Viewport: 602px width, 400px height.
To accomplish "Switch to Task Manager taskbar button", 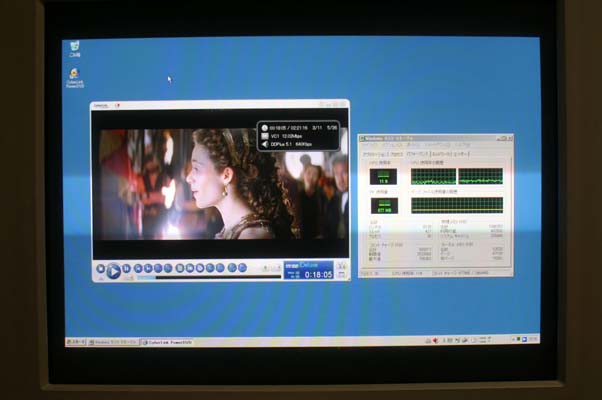I will pos(113,342).
